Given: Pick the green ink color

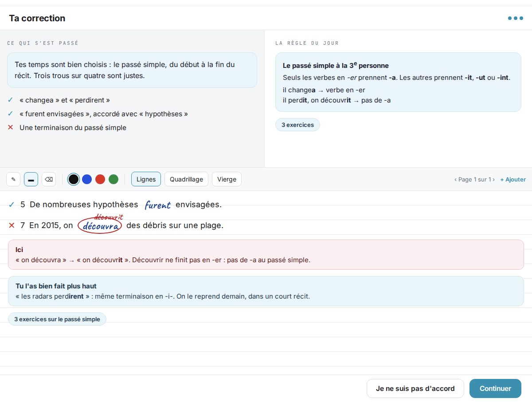Looking at the screenshot, I should click(113, 179).
